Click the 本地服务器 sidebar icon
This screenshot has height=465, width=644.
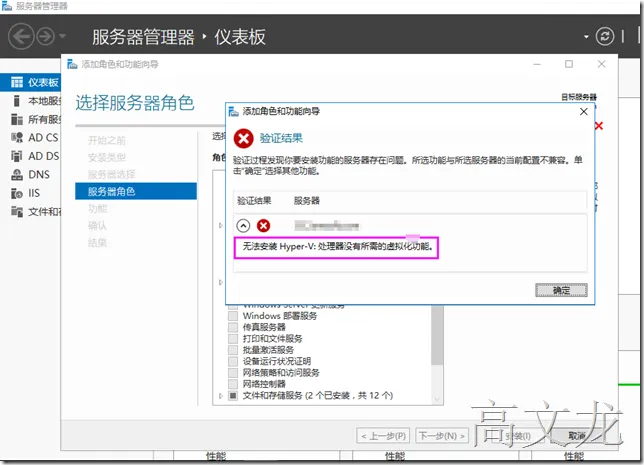click(x=16, y=101)
